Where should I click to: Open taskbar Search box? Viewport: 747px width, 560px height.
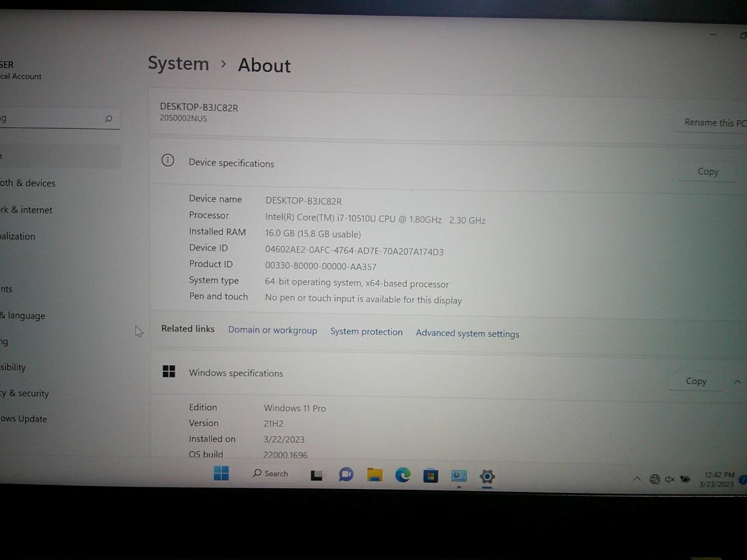270,474
